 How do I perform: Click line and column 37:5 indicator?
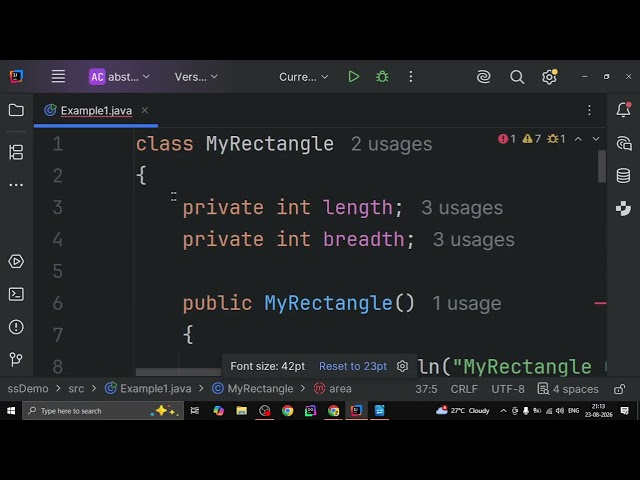tap(426, 389)
